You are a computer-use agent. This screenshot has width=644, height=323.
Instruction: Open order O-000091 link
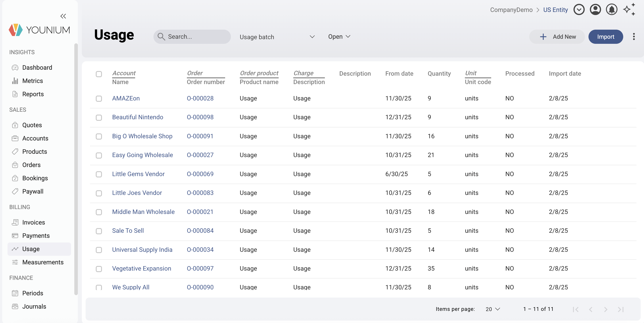(x=200, y=136)
